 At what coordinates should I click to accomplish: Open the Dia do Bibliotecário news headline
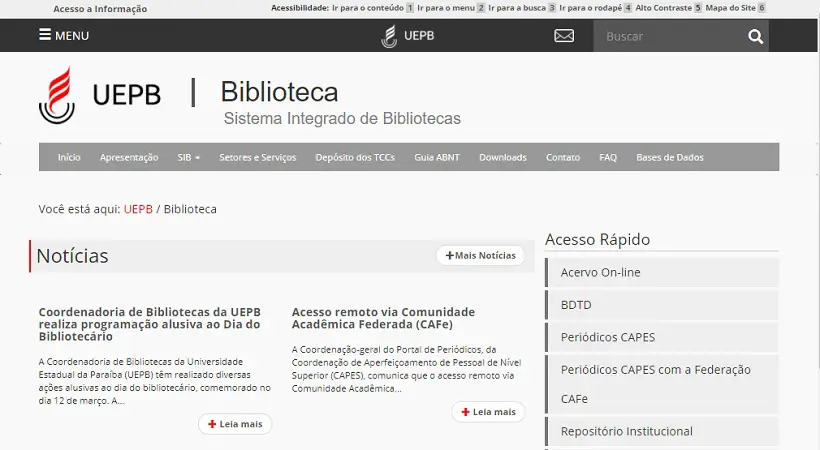(150, 324)
